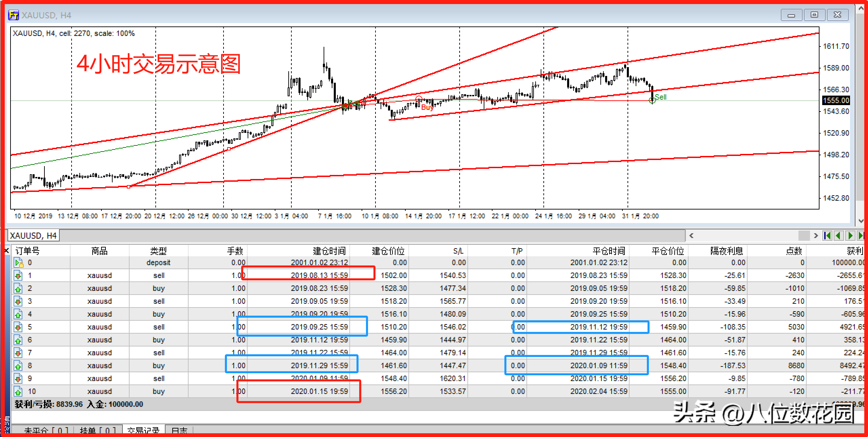Click the buy arrow icon on order 2

tap(18, 289)
